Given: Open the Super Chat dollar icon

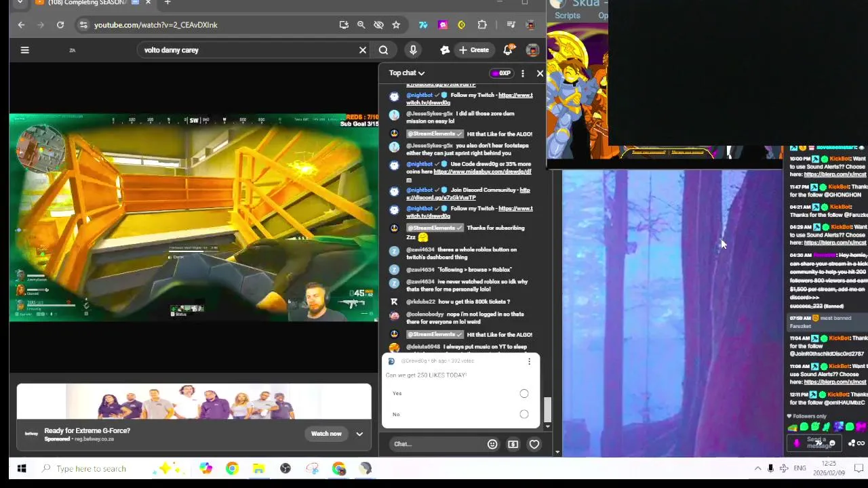Looking at the screenshot, I should [x=513, y=445].
